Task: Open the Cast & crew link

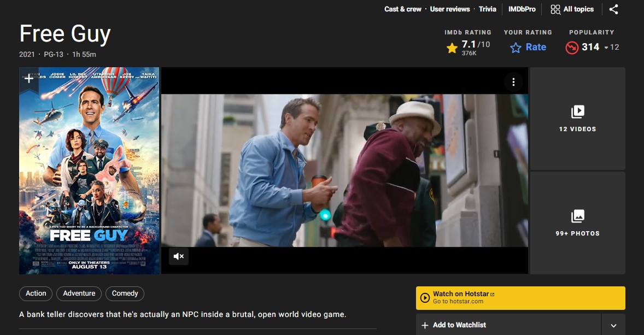Action: pyautogui.click(x=403, y=9)
